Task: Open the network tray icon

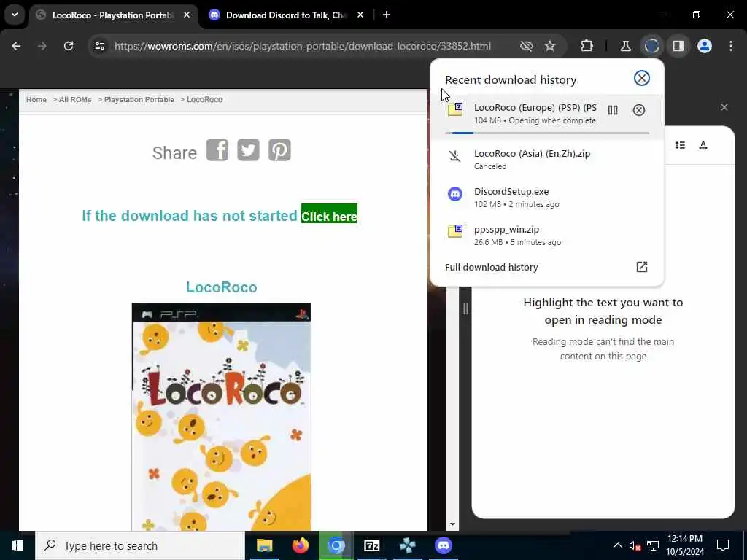Action: coord(653,545)
